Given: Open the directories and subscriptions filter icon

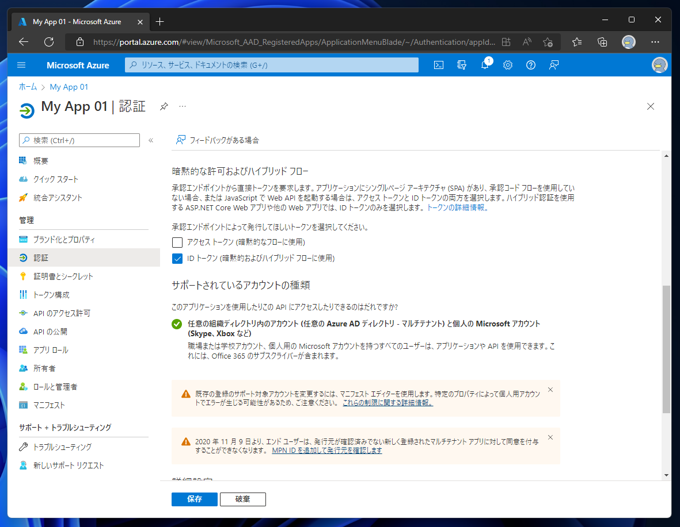Looking at the screenshot, I should click(x=461, y=65).
